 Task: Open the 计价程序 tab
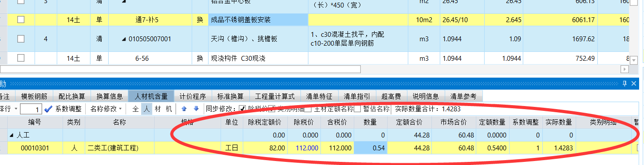coord(193,96)
